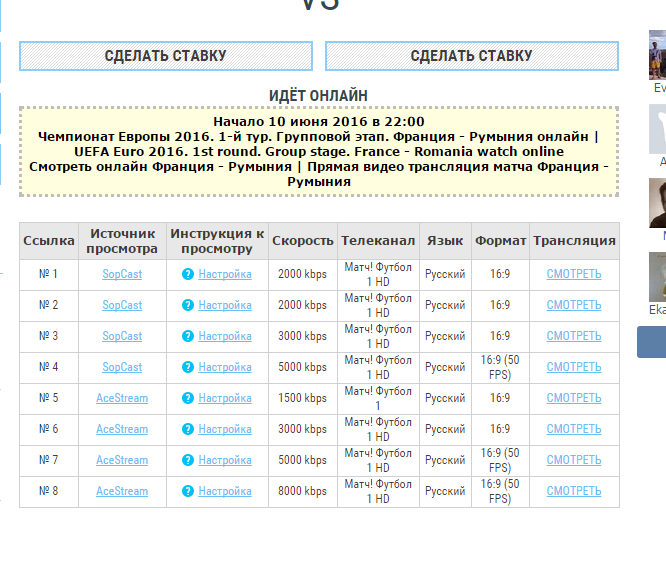The height and width of the screenshot is (576, 666).
Task: Click the question-mark help icon in row № 7
Action: click(x=188, y=460)
